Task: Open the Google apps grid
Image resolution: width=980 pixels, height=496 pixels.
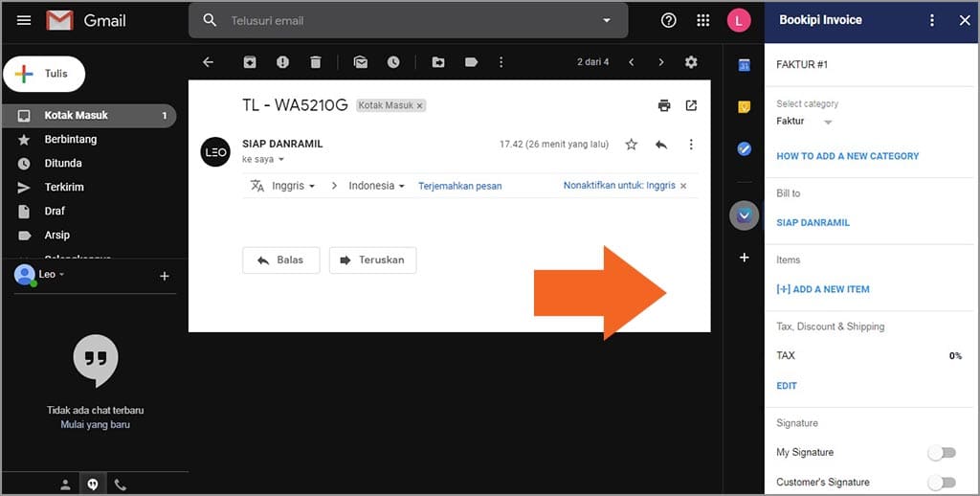Action: point(703,21)
